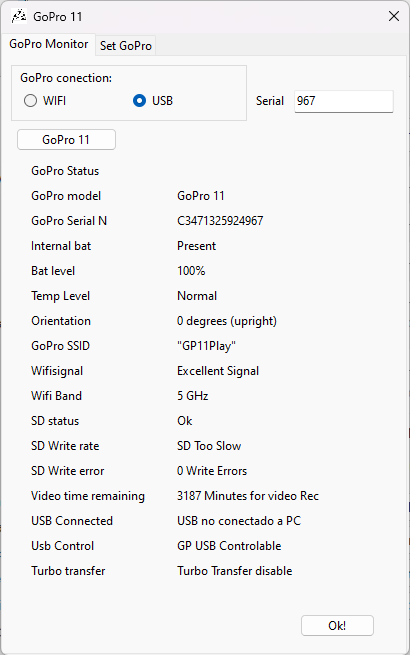This screenshot has width=410, height=655.
Task: Select the WIFI connection radio button
Action: 30,101
